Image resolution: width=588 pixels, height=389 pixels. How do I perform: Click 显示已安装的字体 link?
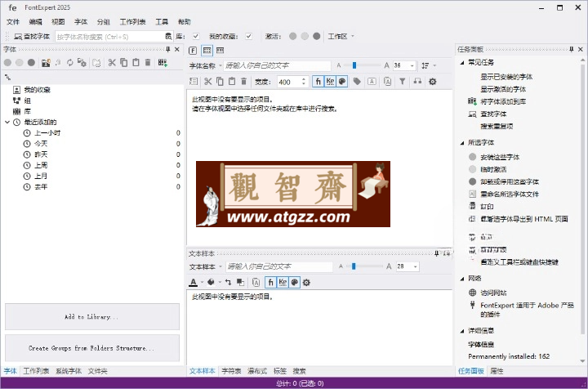tap(506, 77)
